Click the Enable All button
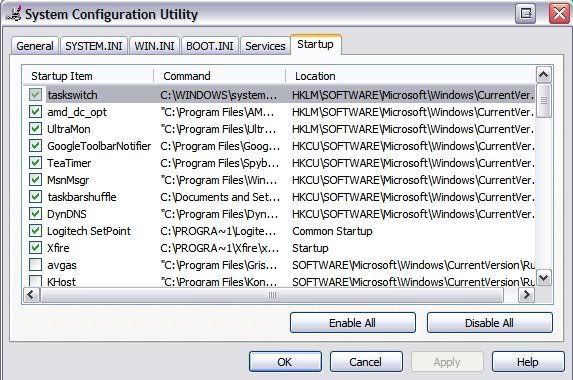This screenshot has height=380, width=573. 353,323
